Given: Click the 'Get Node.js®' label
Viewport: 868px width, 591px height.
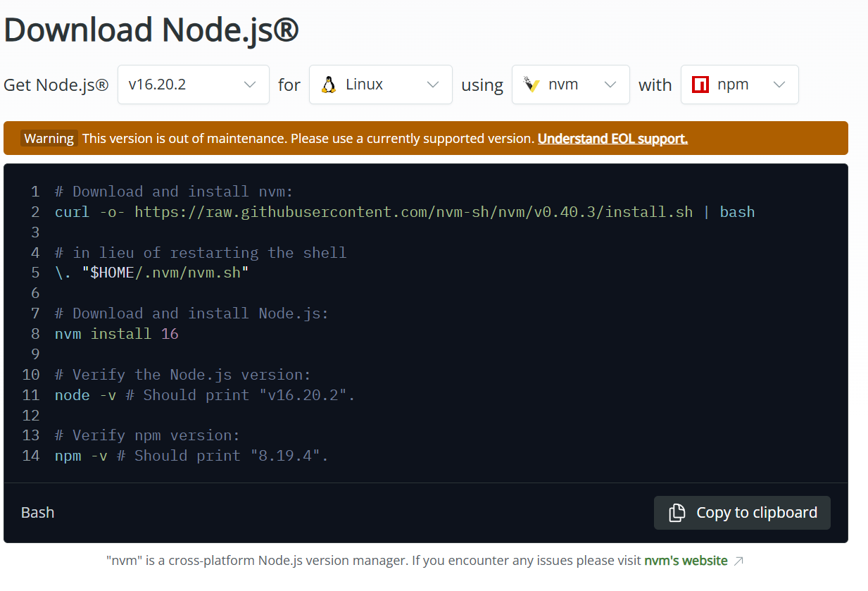Looking at the screenshot, I should point(56,85).
